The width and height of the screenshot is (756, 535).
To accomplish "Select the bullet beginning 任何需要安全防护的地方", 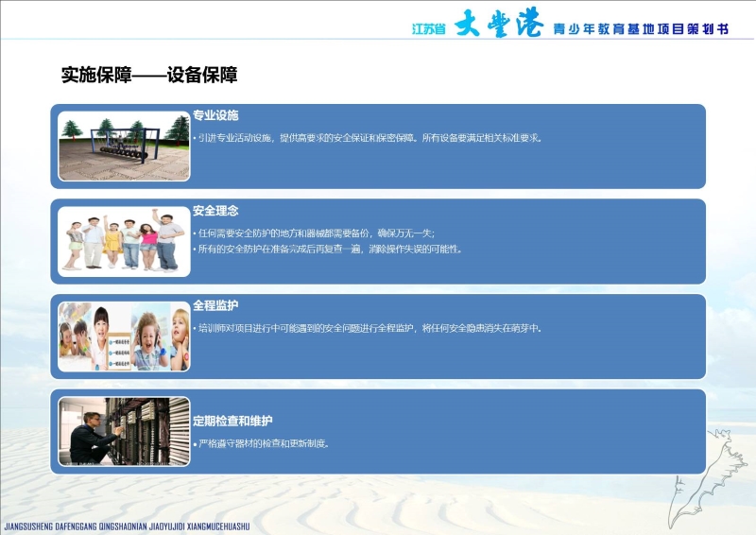I will [314, 233].
